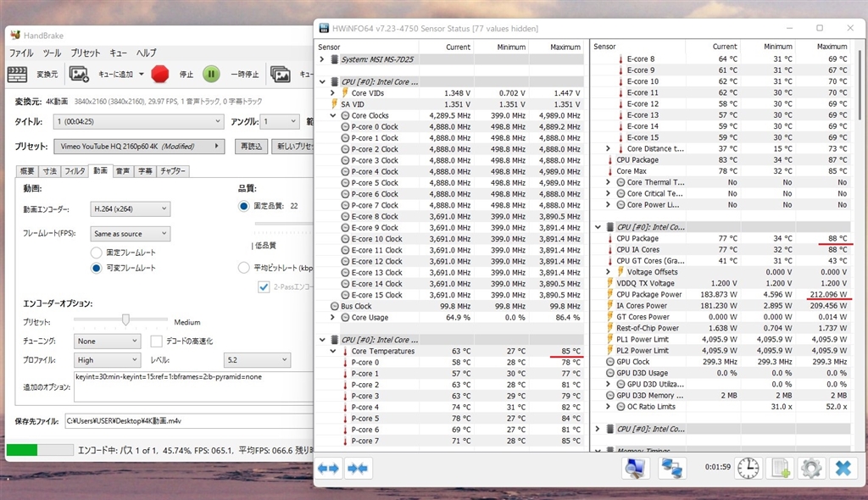
Task: Switch to the 音声 tab
Action: click(123, 171)
